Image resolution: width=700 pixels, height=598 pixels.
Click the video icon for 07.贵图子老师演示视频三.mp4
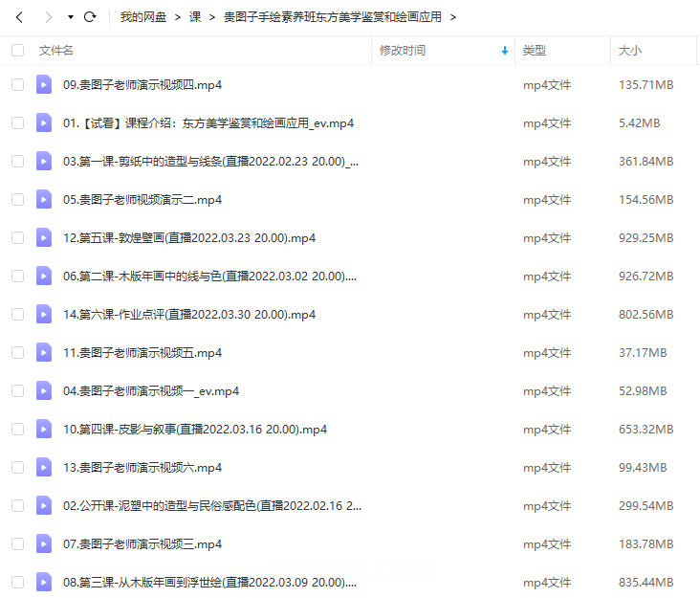click(x=44, y=544)
